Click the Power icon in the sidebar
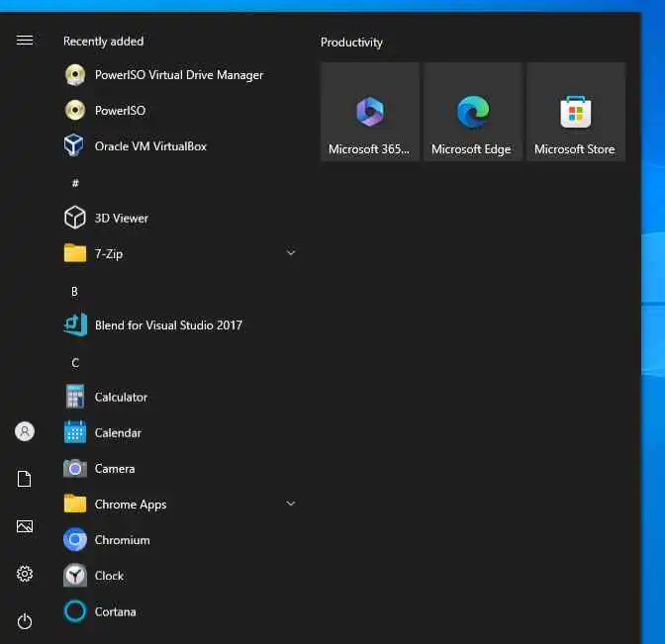 coord(25,621)
